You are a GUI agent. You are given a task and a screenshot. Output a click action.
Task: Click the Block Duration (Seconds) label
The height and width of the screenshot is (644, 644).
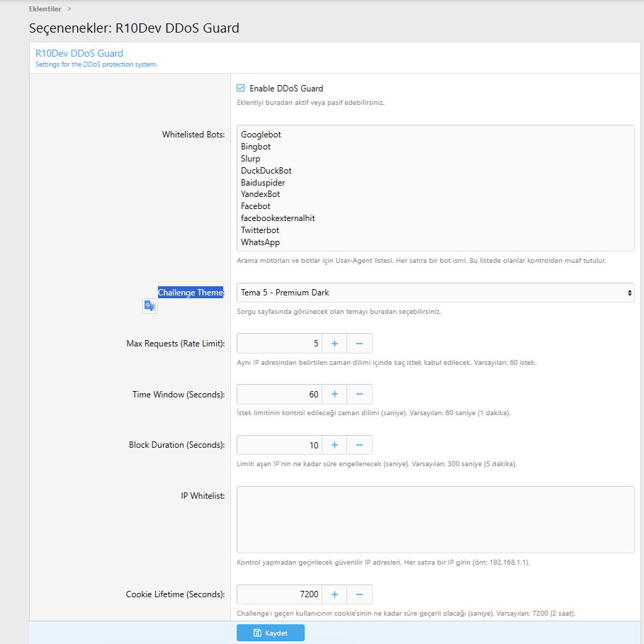(x=177, y=445)
